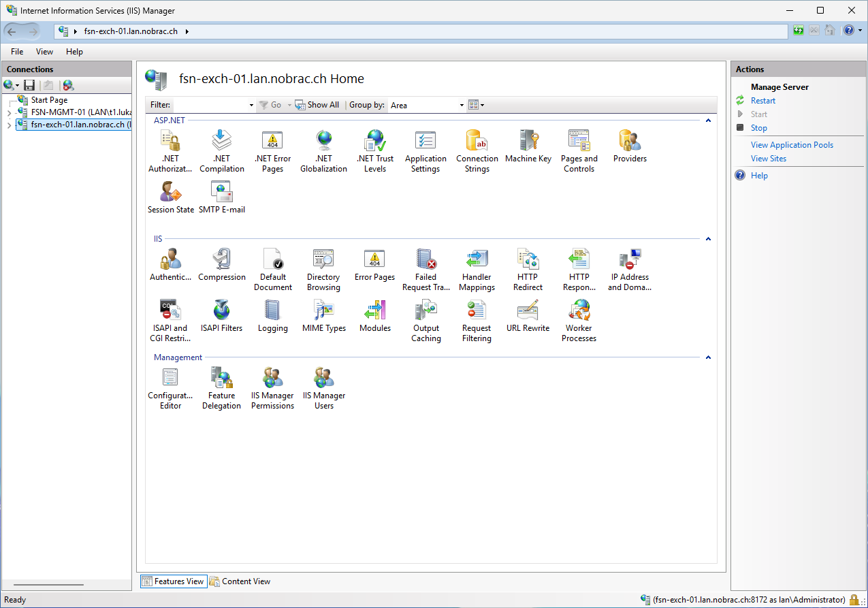
Task: Open Providers feature
Action: click(630, 146)
